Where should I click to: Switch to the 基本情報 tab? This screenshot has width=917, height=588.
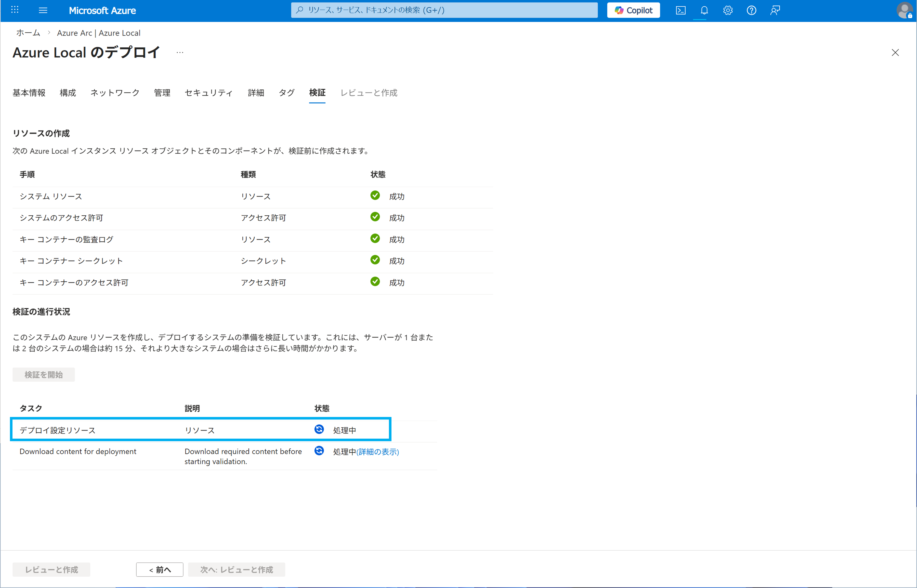pos(29,93)
